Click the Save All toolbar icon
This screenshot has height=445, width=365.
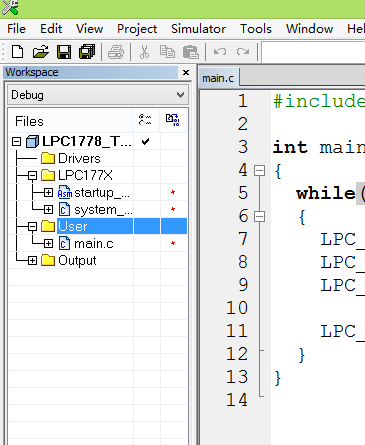pos(87,52)
